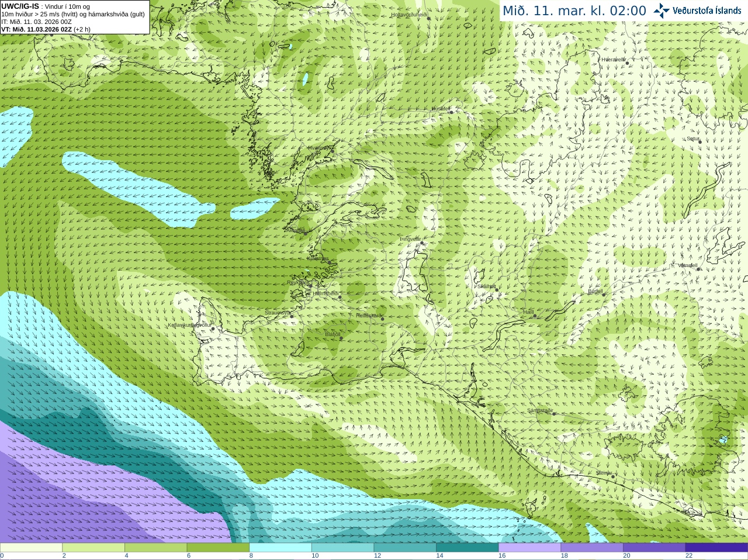Viewport: 748px width, 560px height.
Task: Click the Steinar station dot
Action: (x=612, y=476)
